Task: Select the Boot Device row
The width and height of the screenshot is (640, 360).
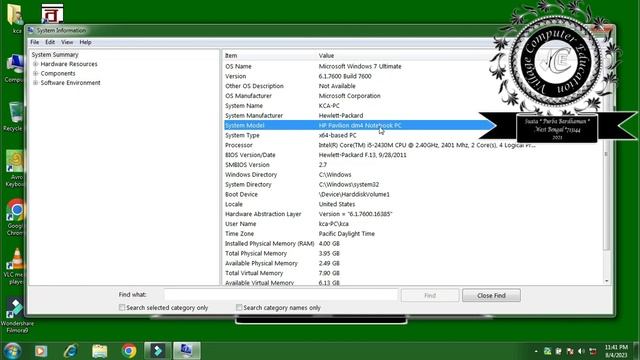Action: click(413, 194)
